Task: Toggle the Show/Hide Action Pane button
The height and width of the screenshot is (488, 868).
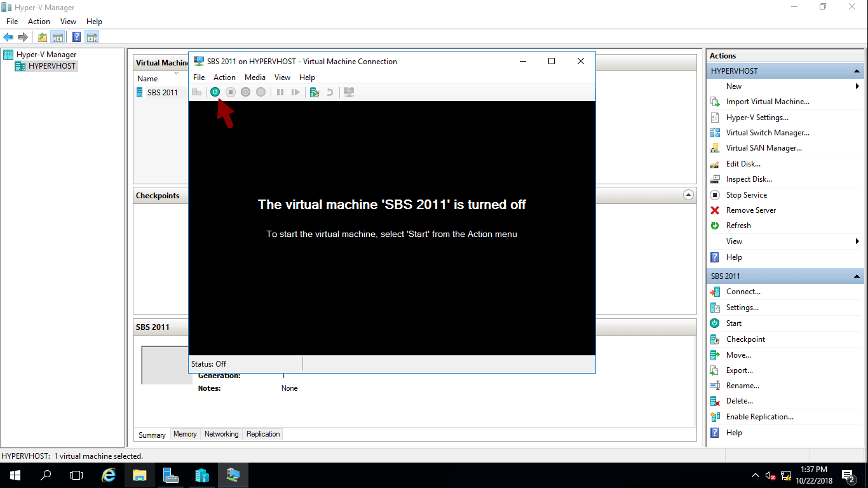Action: 92,37
